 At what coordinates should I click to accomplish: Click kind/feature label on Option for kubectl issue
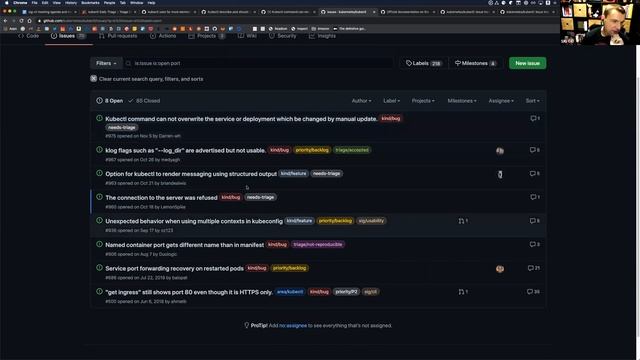(293, 174)
